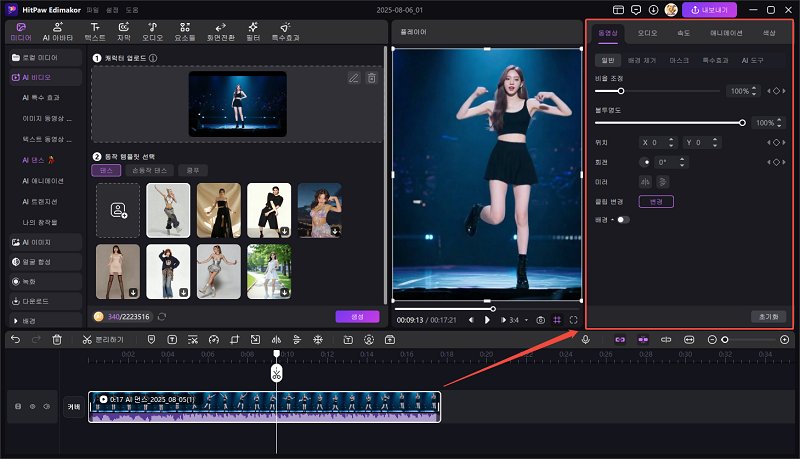Click the freeze frame snowflake icon

click(x=318, y=340)
